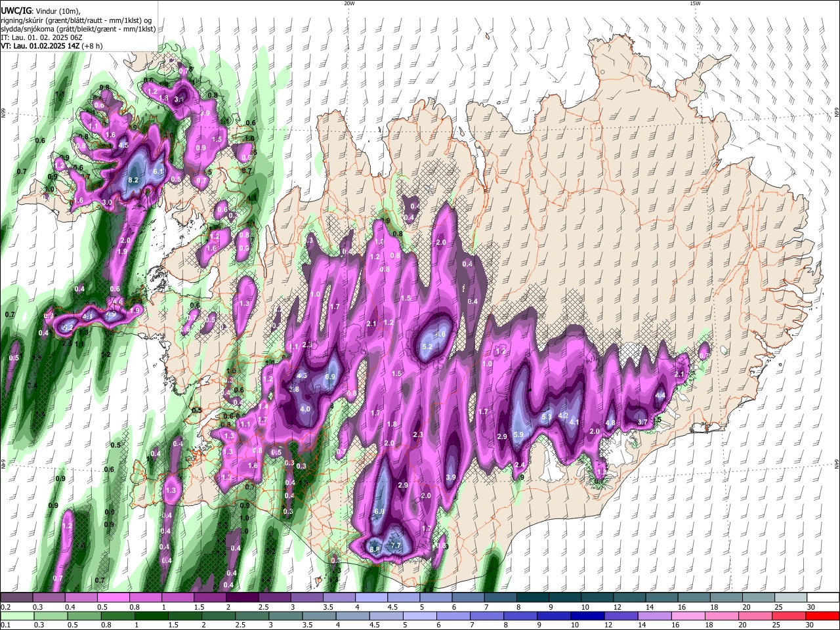Pick upper legend swatch between 0.5 and 0.8
The width and height of the screenshot is (840, 630).
[x=113, y=598]
